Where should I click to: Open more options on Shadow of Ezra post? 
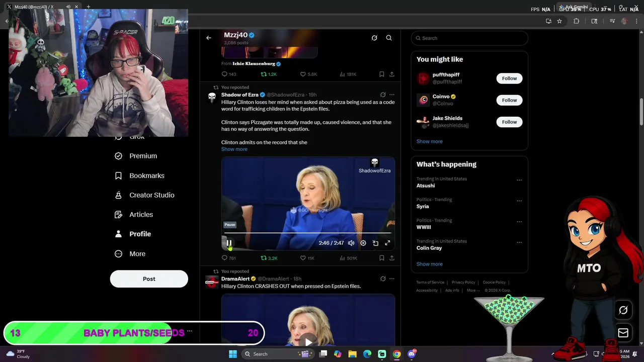[x=392, y=95]
